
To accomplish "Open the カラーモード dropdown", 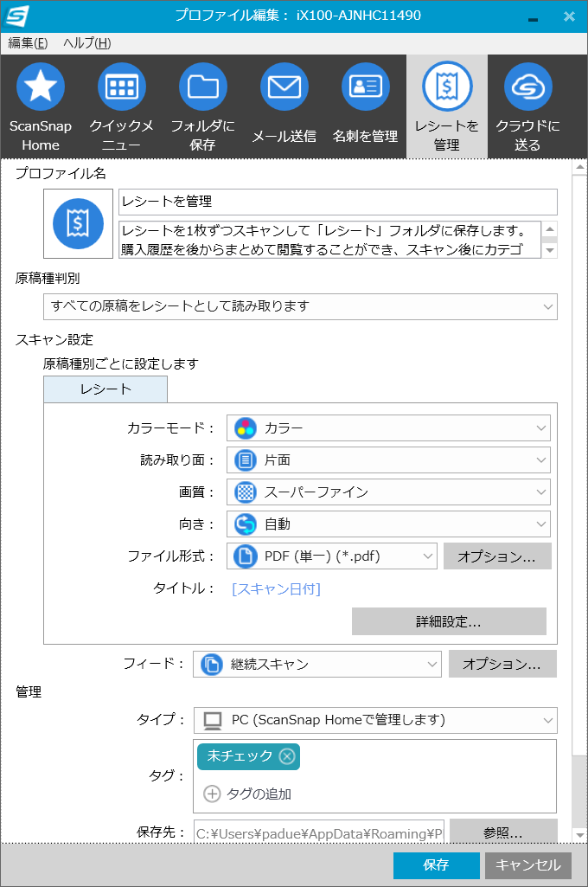I will [x=388, y=428].
